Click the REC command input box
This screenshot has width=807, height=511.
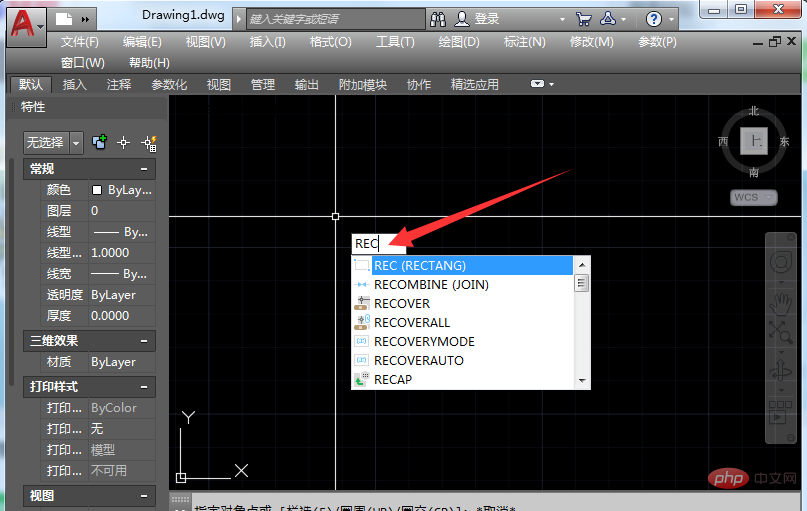[x=378, y=244]
